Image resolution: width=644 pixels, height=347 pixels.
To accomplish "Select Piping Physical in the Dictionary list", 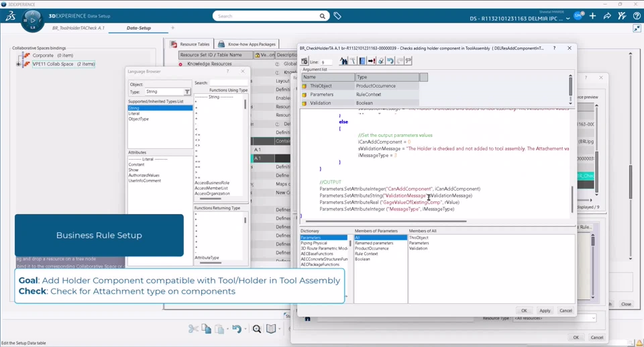I will [314, 243].
